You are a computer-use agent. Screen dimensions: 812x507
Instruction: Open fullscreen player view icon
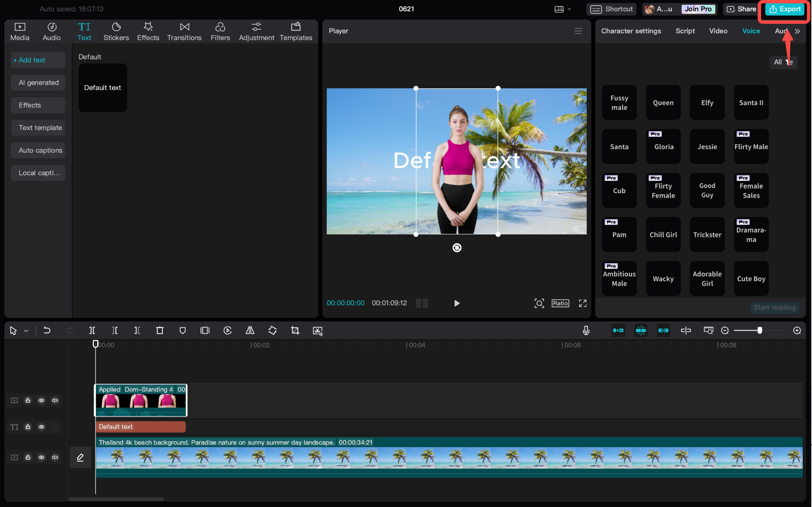click(582, 303)
